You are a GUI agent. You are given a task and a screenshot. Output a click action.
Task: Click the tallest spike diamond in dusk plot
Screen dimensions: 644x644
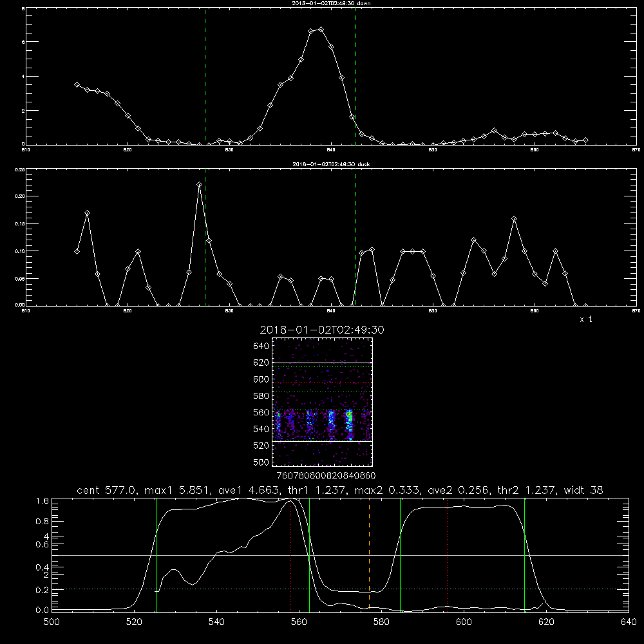(x=199, y=185)
